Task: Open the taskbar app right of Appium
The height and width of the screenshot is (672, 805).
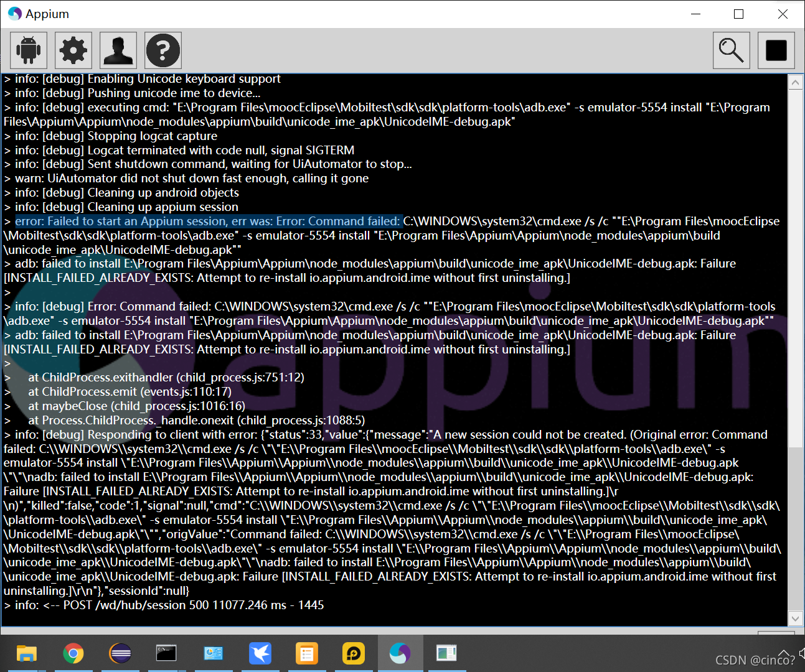Action: pos(446,653)
